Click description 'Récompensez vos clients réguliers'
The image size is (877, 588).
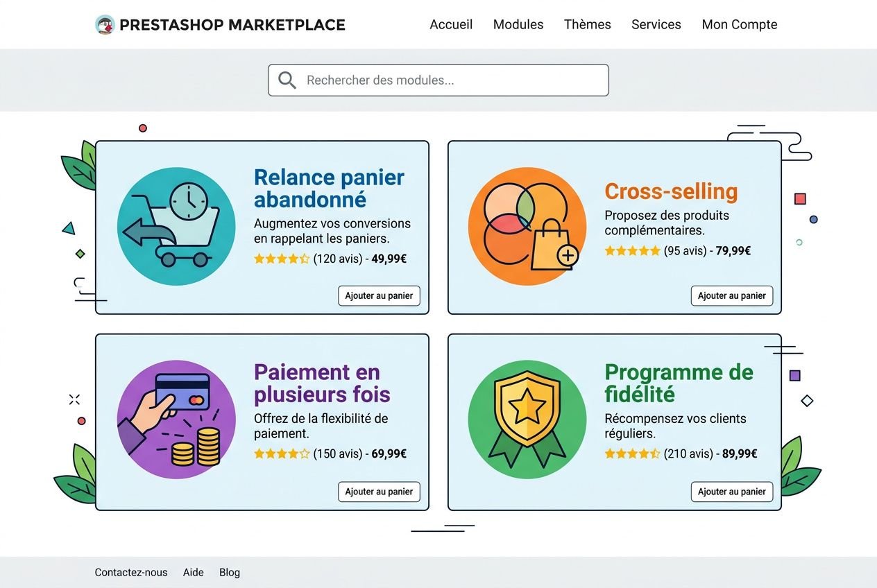pos(675,426)
